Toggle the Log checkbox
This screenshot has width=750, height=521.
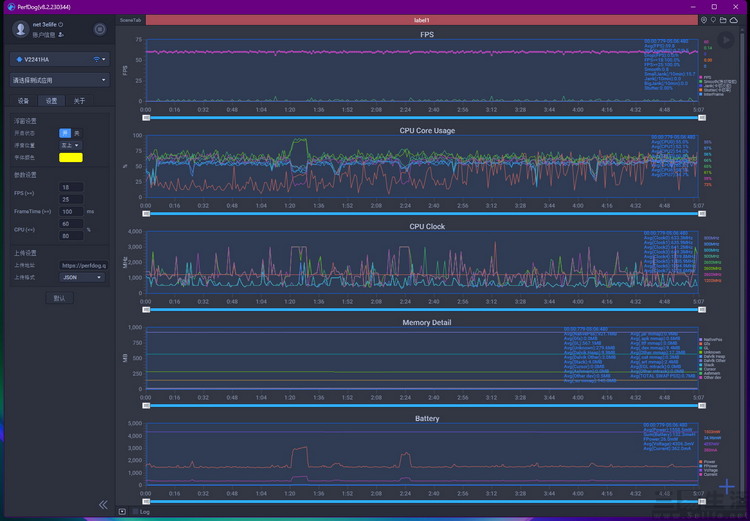tap(135, 511)
